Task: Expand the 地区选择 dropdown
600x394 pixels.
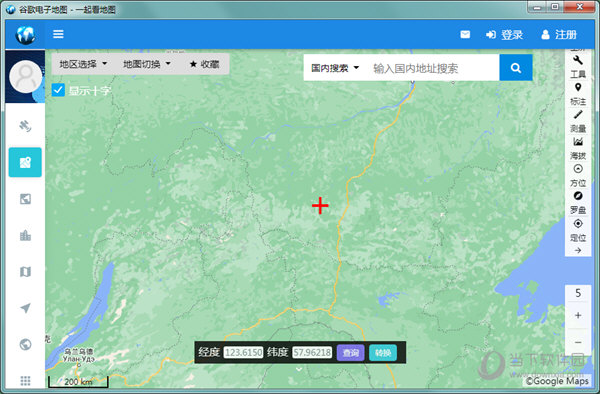Action: 83,64
